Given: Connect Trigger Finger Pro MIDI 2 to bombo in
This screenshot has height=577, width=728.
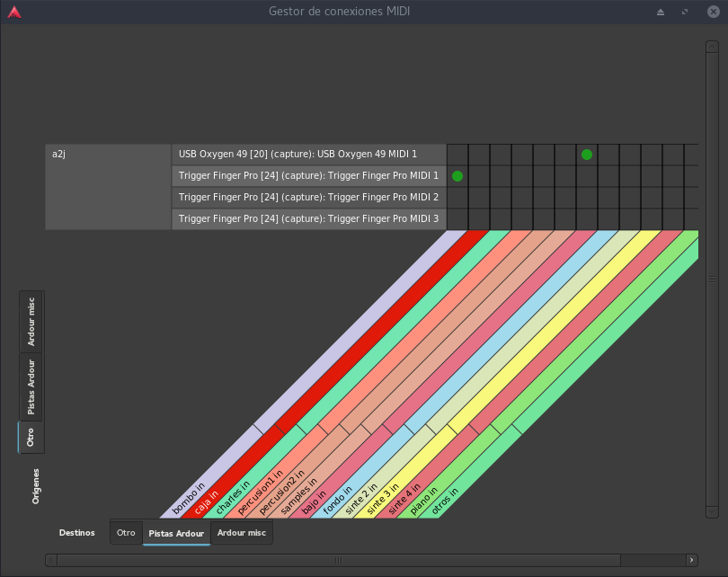Looking at the screenshot, I should tap(457, 198).
